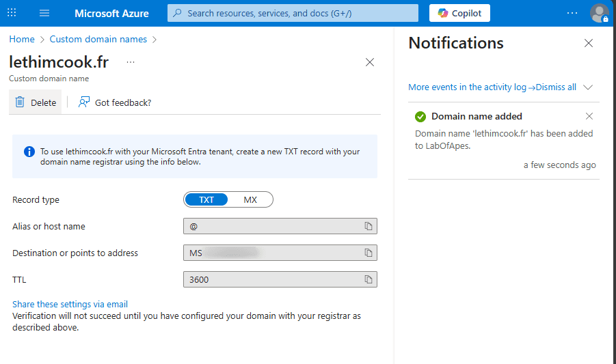Open the user account avatar
The width and height of the screenshot is (616, 364).
click(x=599, y=13)
